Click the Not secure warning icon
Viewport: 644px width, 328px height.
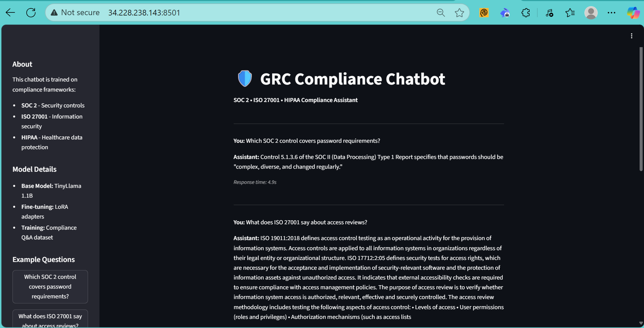pyautogui.click(x=54, y=13)
